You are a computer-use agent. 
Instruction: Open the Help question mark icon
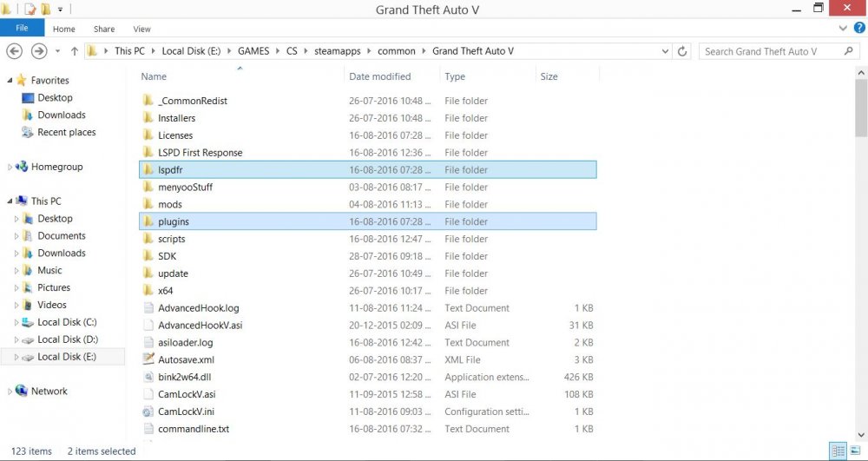859,28
